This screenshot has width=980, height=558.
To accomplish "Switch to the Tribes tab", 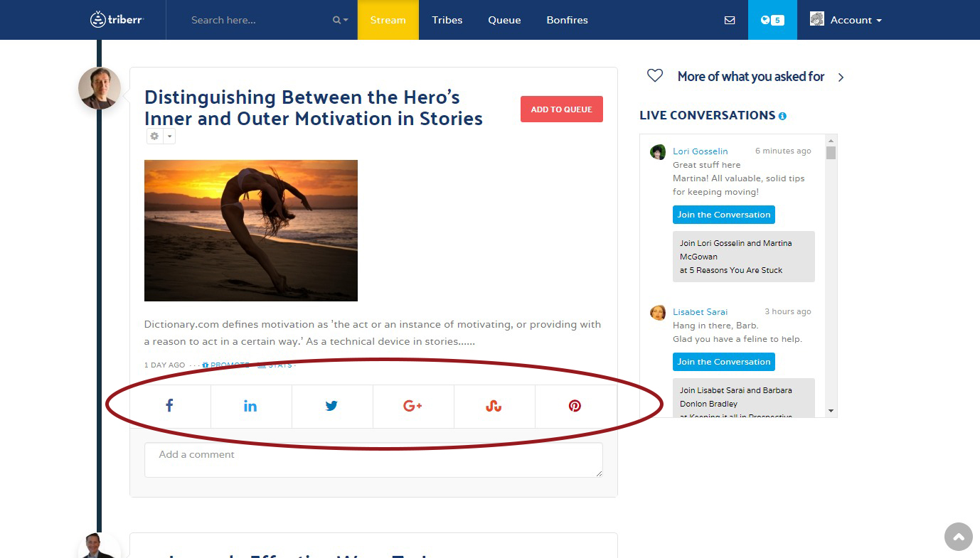I will pos(447,20).
